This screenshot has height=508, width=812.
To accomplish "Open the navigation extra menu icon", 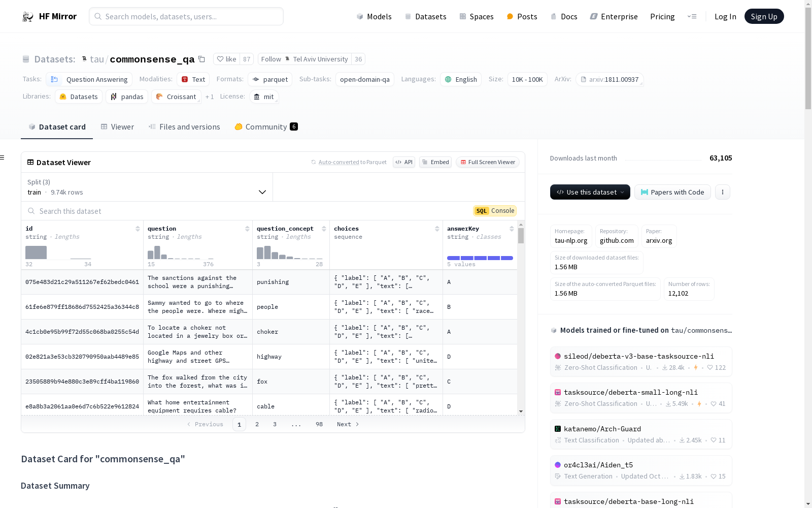I will (x=692, y=16).
